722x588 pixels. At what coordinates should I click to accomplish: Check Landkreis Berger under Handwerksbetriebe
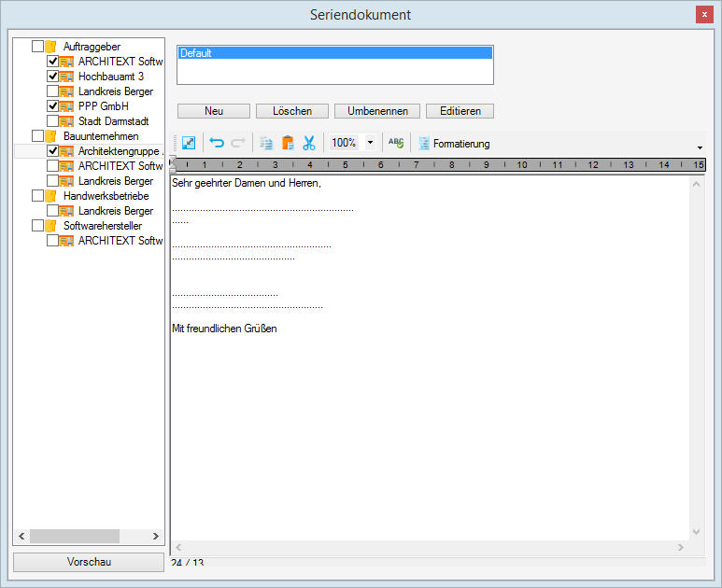[53, 210]
